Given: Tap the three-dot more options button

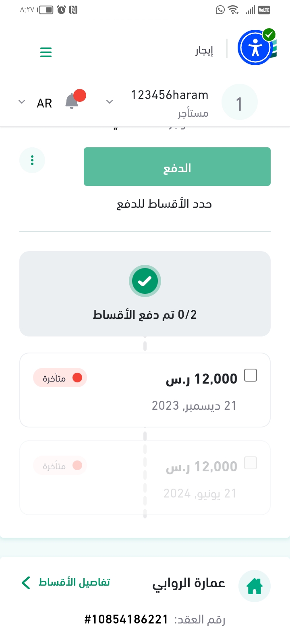Looking at the screenshot, I should click(x=32, y=160).
